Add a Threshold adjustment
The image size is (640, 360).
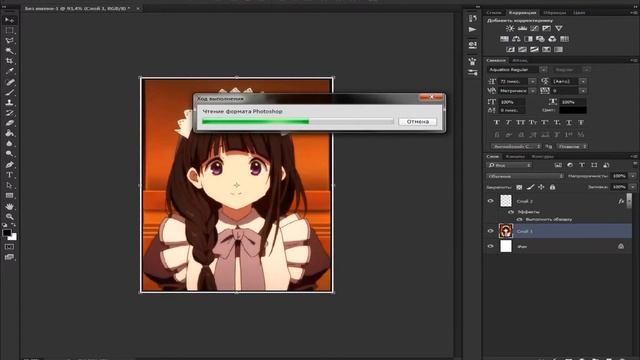click(x=534, y=49)
